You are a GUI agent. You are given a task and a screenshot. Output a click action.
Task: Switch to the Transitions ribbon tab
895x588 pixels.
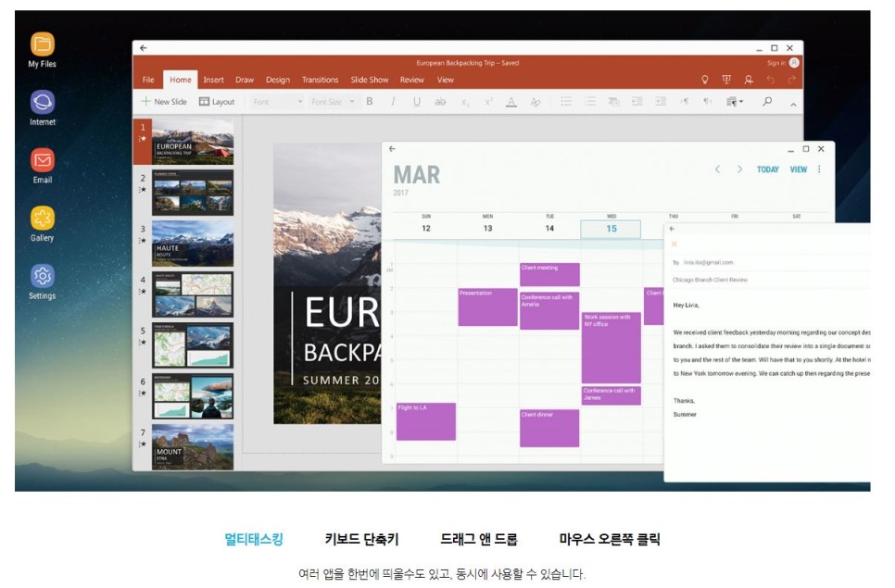pos(320,80)
